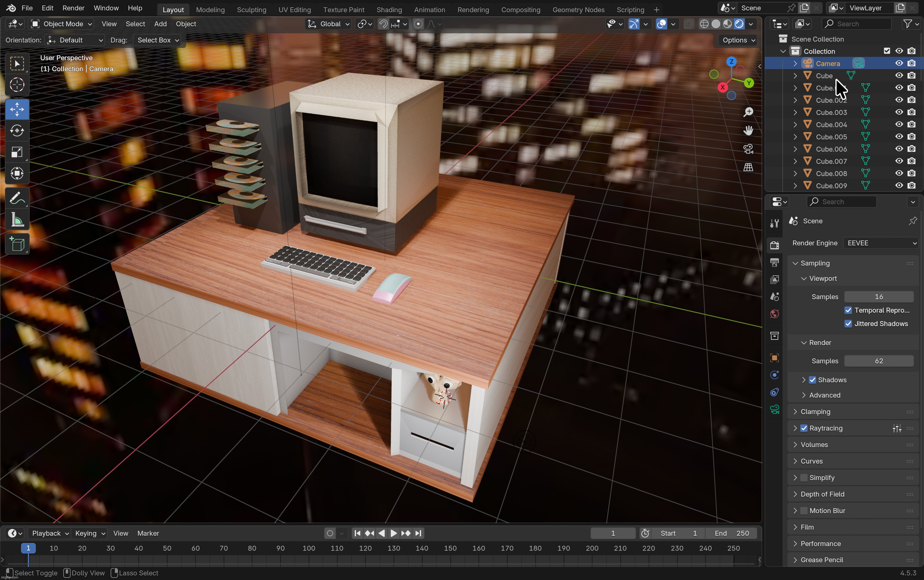Open the Output properties tab
The height and width of the screenshot is (580, 924).
[x=774, y=262]
